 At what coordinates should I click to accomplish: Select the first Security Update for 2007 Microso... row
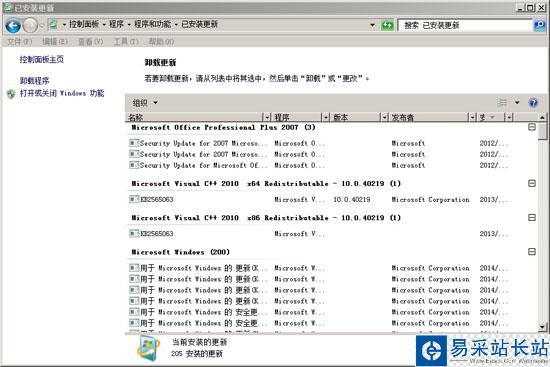[x=319, y=143]
